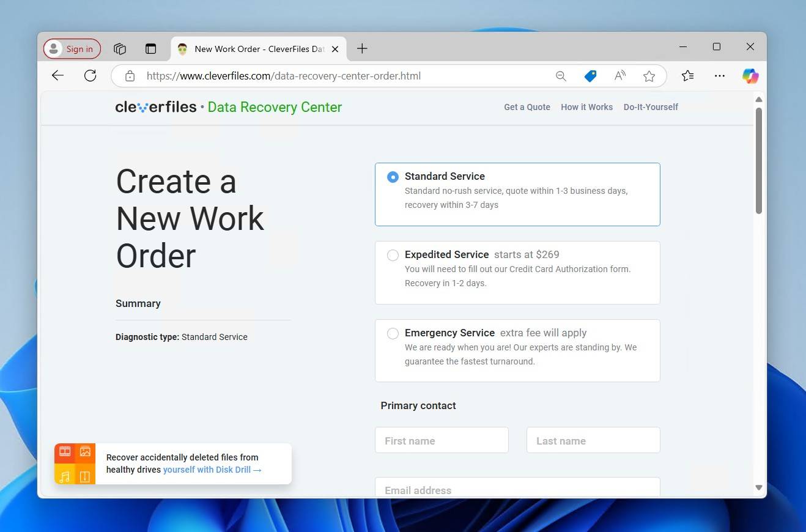Image resolution: width=806 pixels, height=532 pixels.
Task: Close the New Work Order tab
Action: coord(335,49)
